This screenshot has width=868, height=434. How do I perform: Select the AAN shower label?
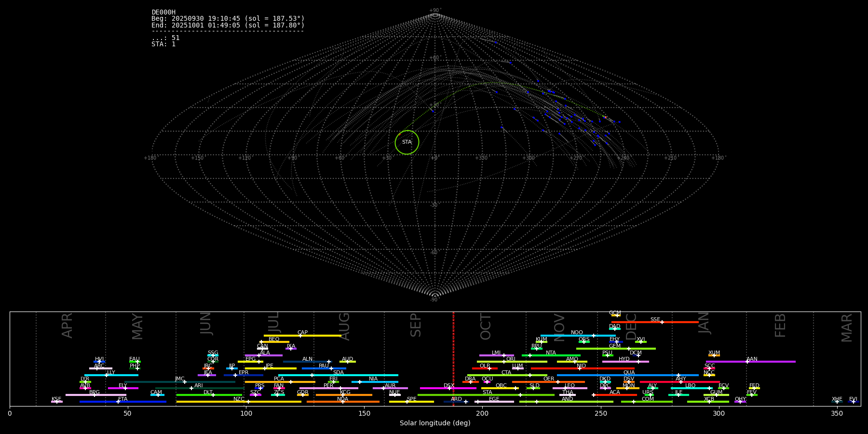tap(752, 359)
